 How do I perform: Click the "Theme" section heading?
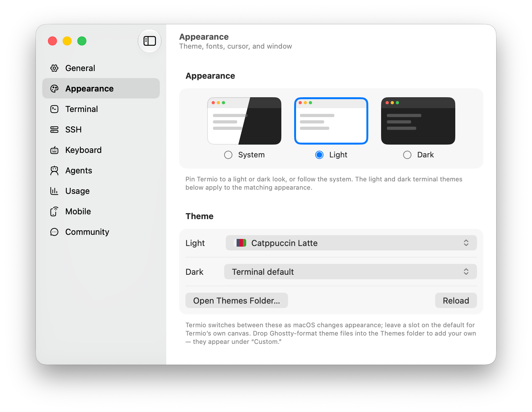pos(199,216)
